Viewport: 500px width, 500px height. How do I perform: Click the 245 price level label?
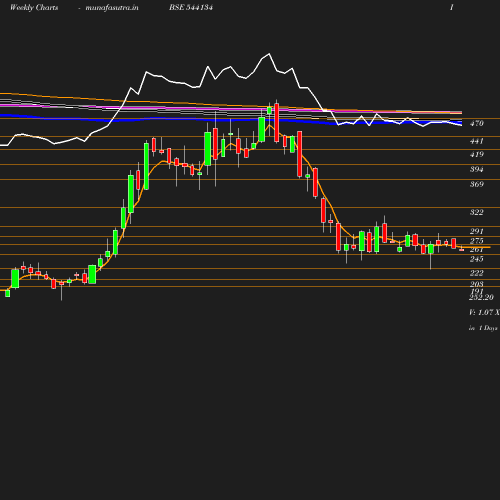477,259
